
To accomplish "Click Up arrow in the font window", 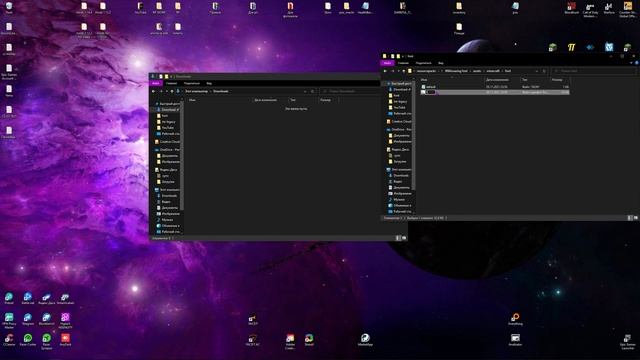I will (404, 71).
